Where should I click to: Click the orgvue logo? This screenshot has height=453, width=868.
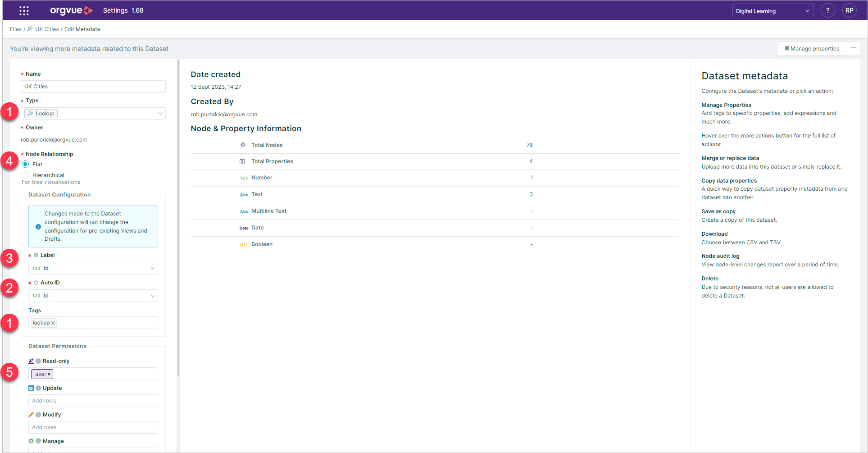coord(71,10)
